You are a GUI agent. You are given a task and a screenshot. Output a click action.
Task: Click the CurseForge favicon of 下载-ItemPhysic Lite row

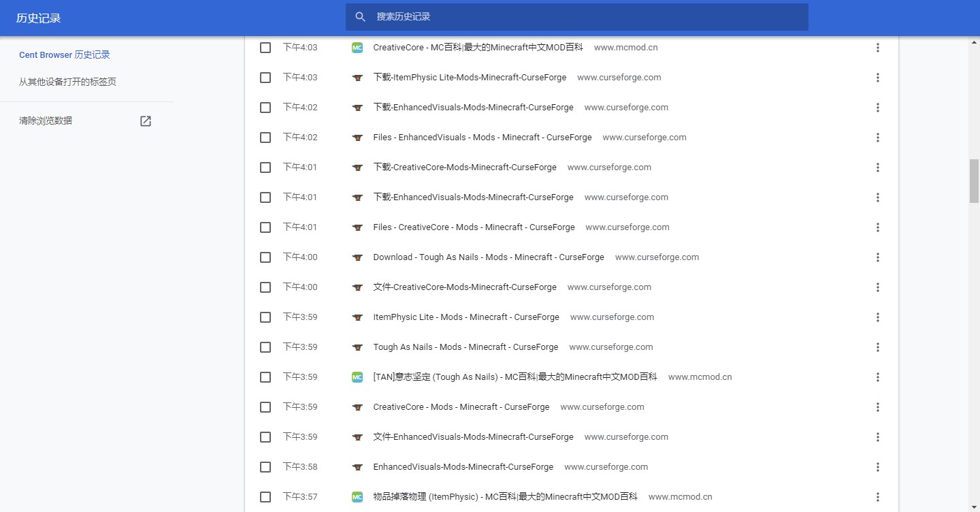point(357,78)
